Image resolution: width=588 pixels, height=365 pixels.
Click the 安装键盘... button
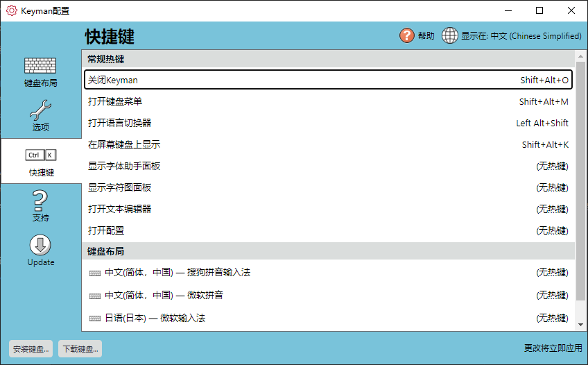pos(31,349)
